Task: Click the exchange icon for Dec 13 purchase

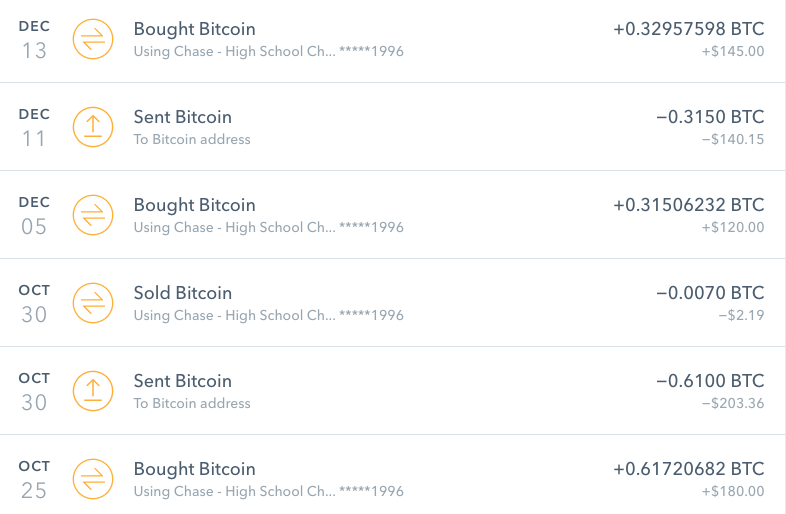Action: point(93,39)
